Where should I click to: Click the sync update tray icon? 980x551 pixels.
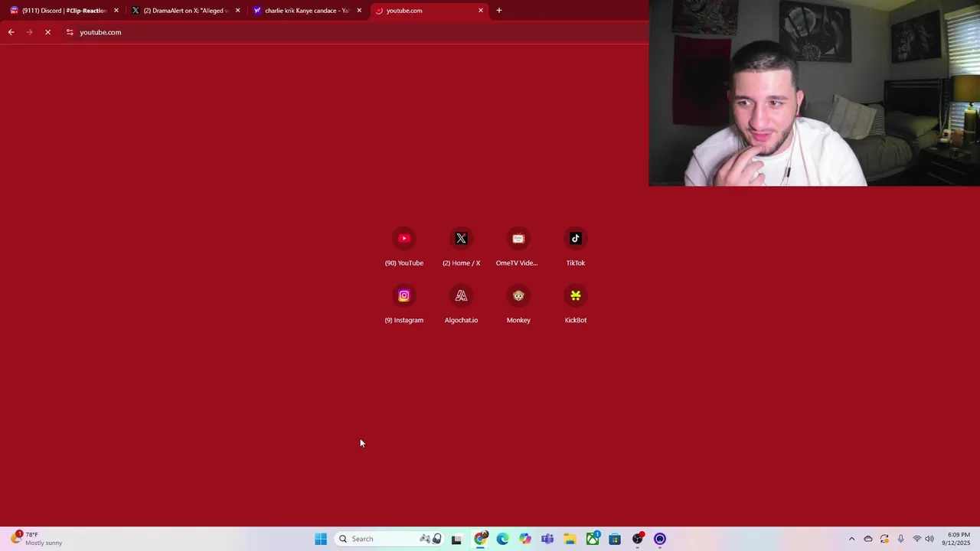(884, 539)
